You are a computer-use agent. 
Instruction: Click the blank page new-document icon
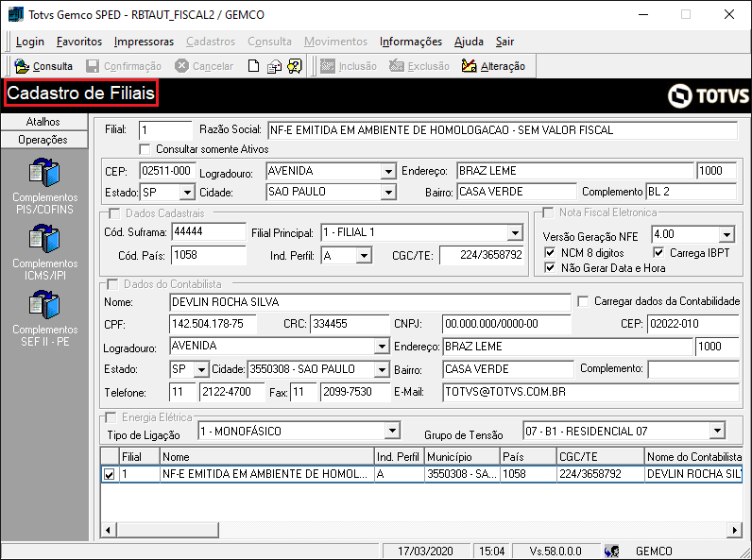pyautogui.click(x=254, y=66)
